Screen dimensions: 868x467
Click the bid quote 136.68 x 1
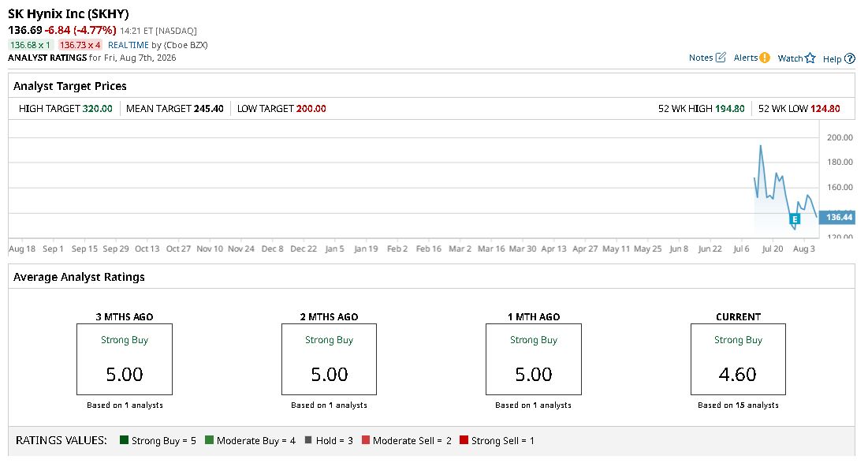[31, 45]
